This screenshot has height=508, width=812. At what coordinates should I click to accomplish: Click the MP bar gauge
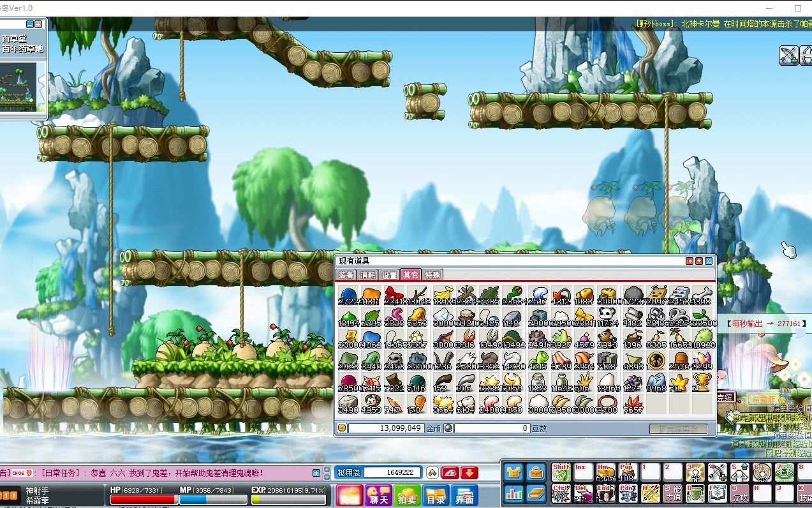coord(213,499)
